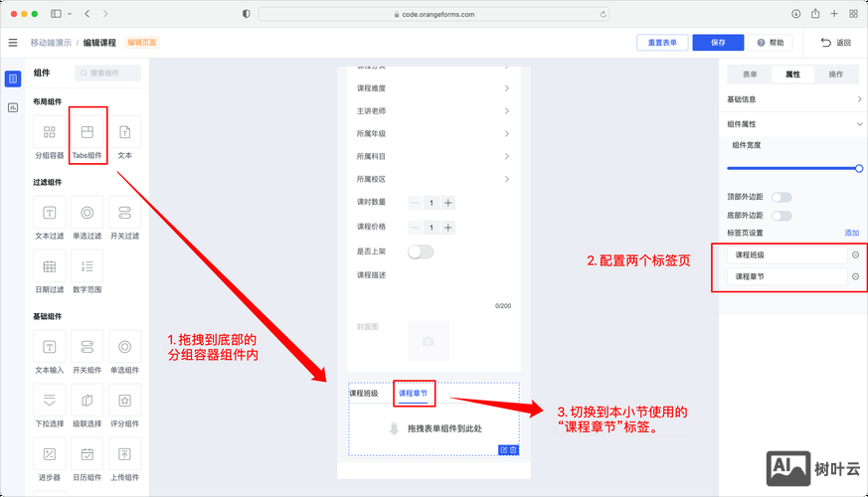Go to 移动端演示 breadcrumb link
This screenshot has width=868, height=497.
point(51,43)
